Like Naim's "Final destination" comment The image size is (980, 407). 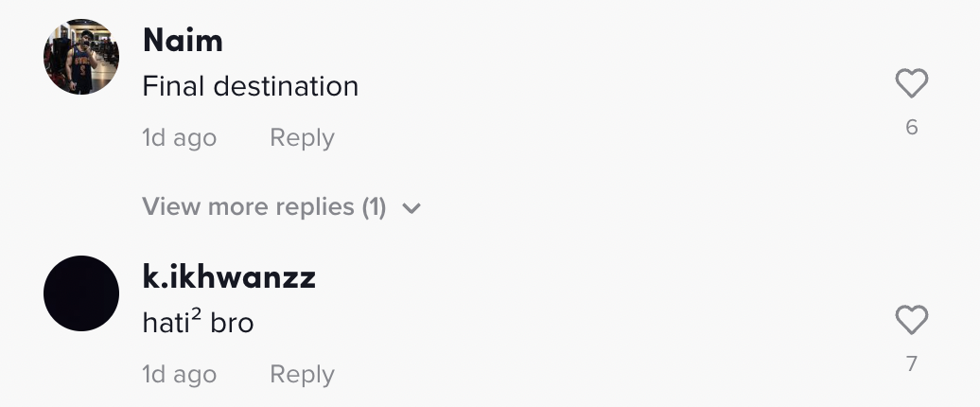[911, 85]
